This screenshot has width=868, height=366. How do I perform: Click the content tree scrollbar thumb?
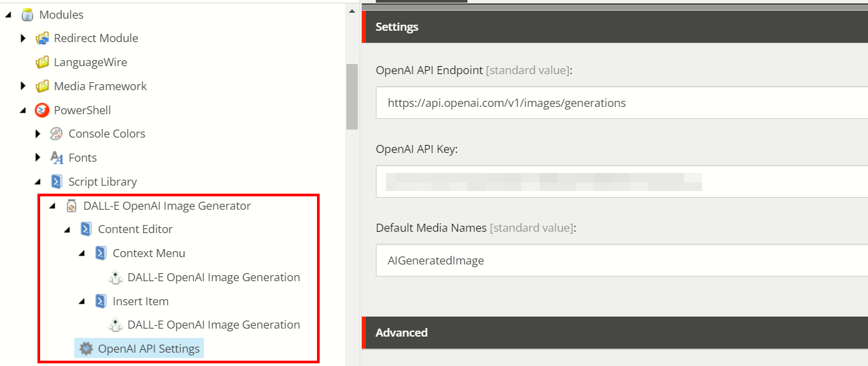352,97
